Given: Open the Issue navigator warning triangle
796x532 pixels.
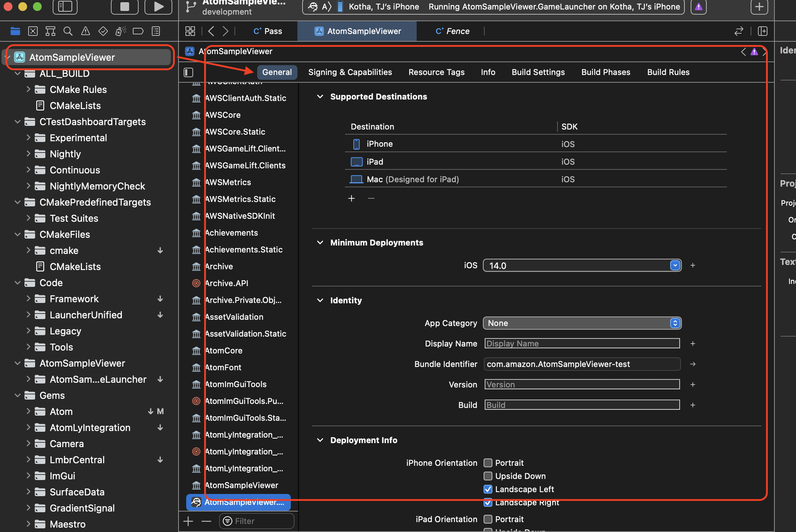Looking at the screenshot, I should click(85, 31).
